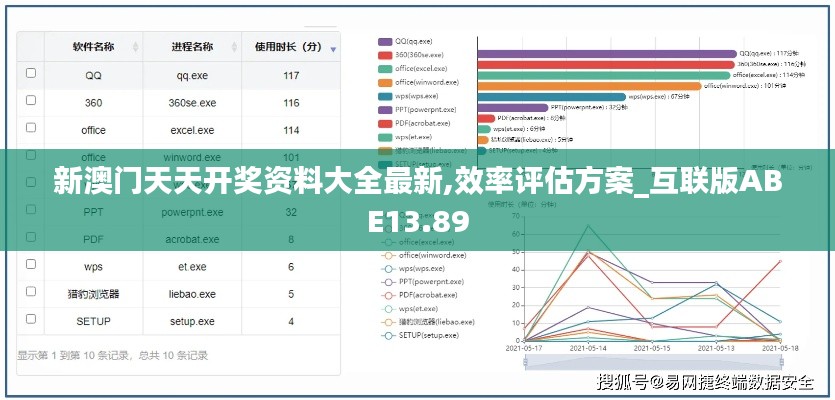This screenshot has width=835, height=400.
Task: Click bar label wps(wps.exe) : 67分钟
Action: (659, 97)
